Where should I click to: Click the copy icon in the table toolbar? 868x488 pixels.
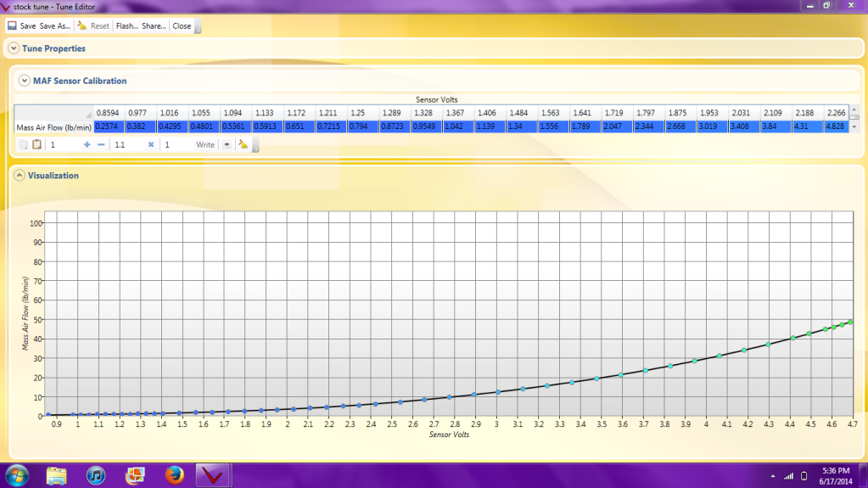pos(23,144)
